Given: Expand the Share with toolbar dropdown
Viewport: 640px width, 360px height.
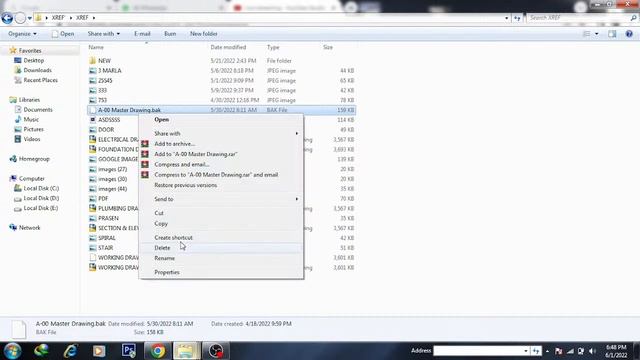Looking at the screenshot, I should [x=104, y=34].
